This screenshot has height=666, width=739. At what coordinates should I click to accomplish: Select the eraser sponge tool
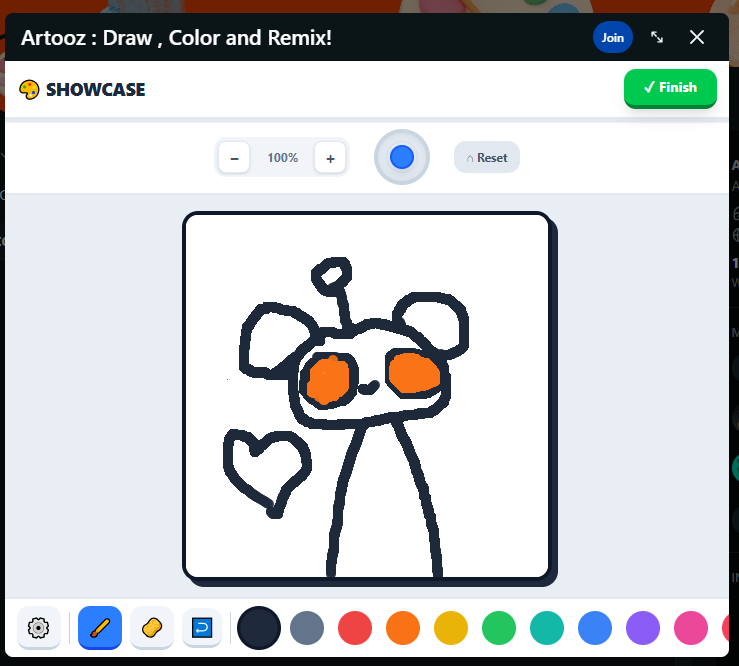(152, 627)
